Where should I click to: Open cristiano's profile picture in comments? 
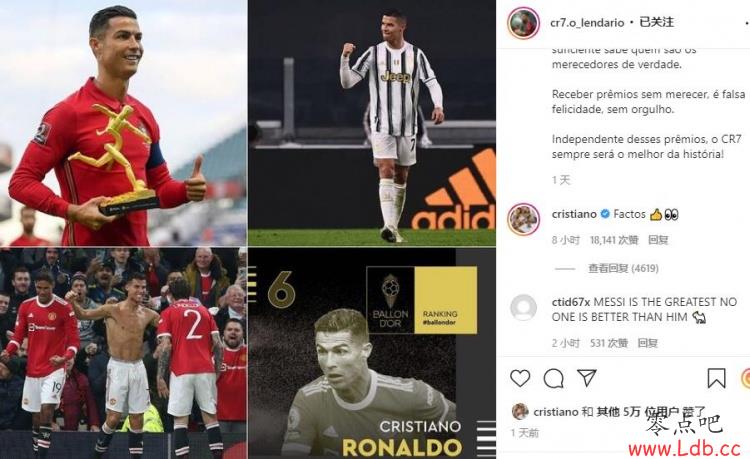[x=523, y=219]
